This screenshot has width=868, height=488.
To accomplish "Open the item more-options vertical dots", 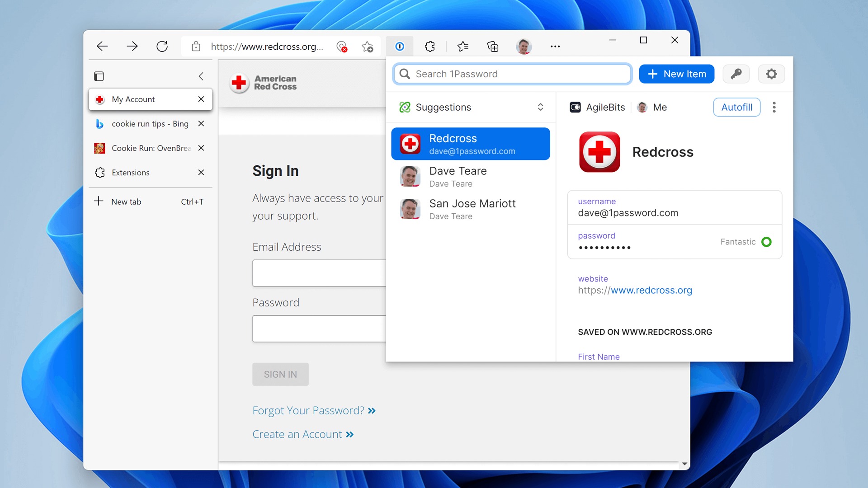I will pos(774,107).
